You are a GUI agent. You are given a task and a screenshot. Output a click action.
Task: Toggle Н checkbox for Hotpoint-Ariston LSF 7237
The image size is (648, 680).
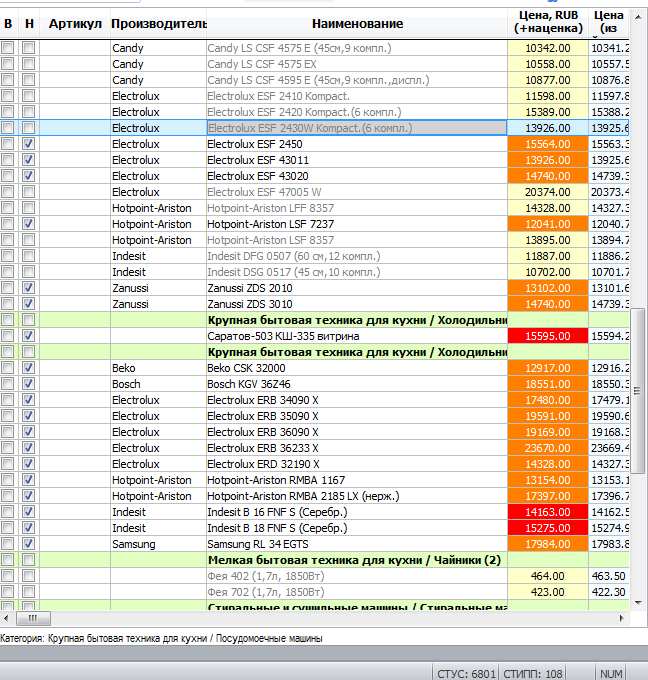click(x=29, y=224)
